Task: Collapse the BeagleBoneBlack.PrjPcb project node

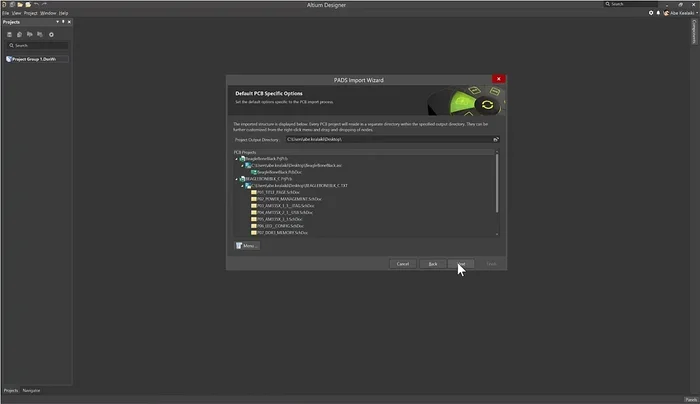Action: click(x=238, y=158)
